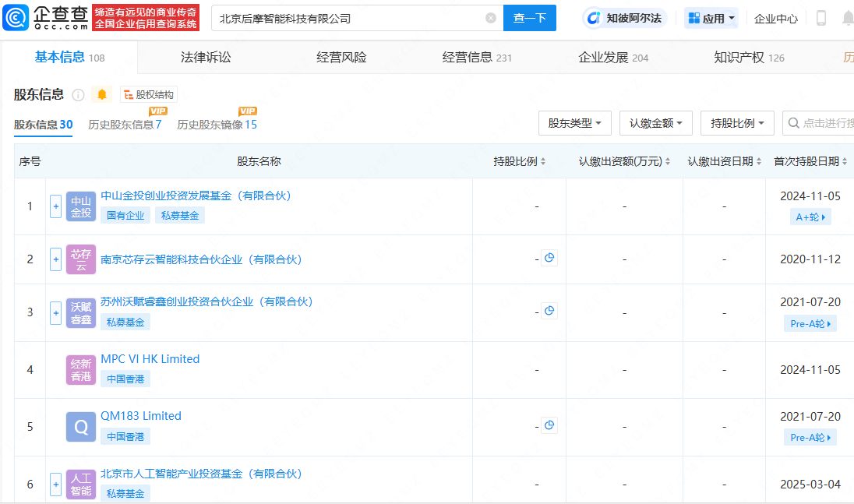
Task: Click the 中山金投 company avatar
Action: (80, 206)
